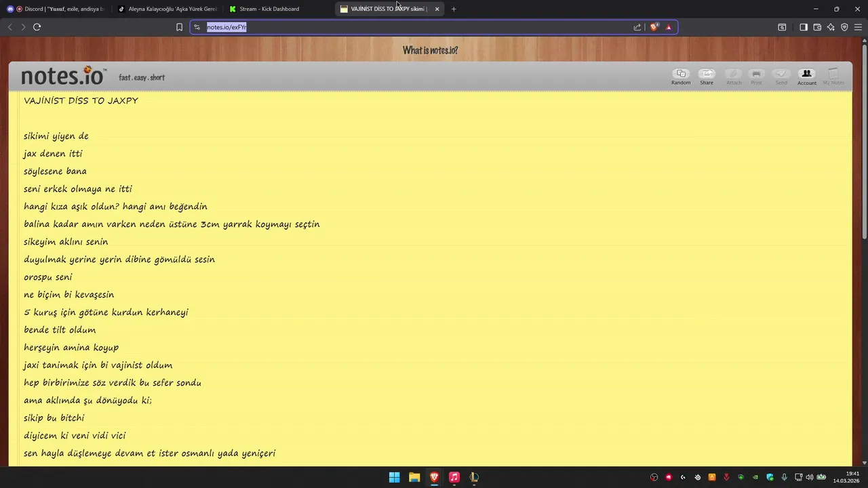Open the League of Legends taskbar icon
This screenshot has width=868, height=488.
point(474,477)
